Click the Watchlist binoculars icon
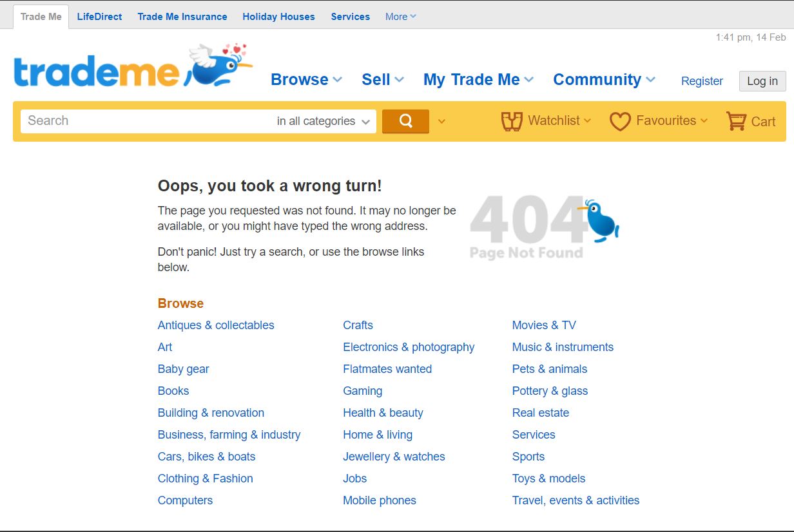Image resolution: width=794 pixels, height=532 pixels. (x=512, y=121)
